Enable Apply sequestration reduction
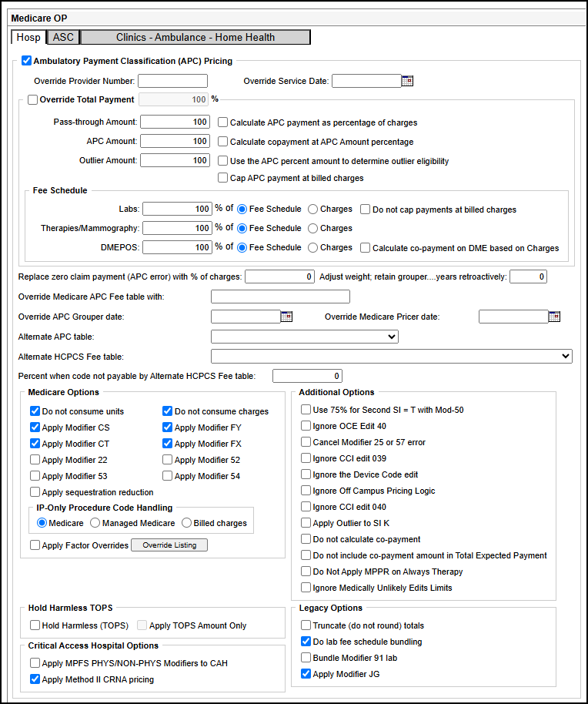Screen dimensions: 588x704 [35, 491]
